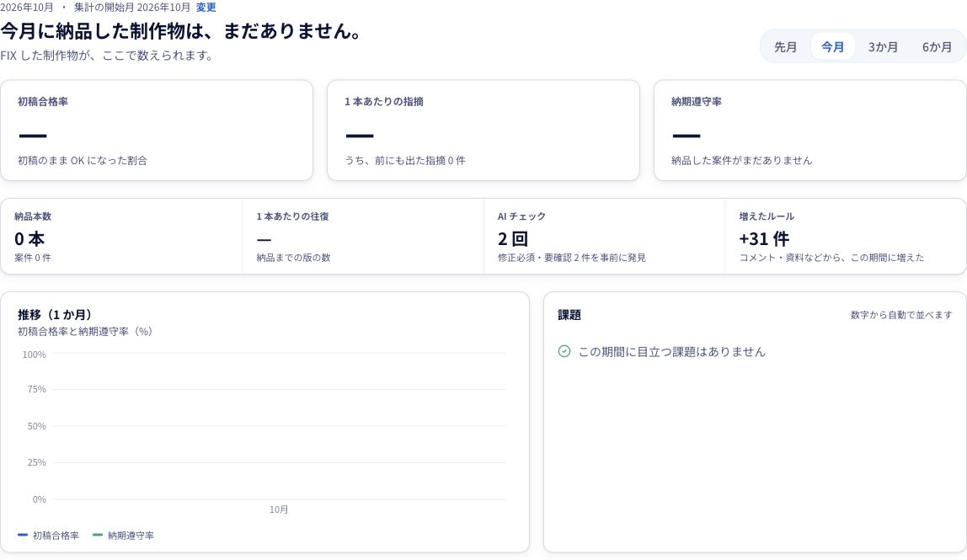This screenshot has height=560, width=967.
Task: Click the 納品本数 value 0 本
Action: pyautogui.click(x=29, y=238)
